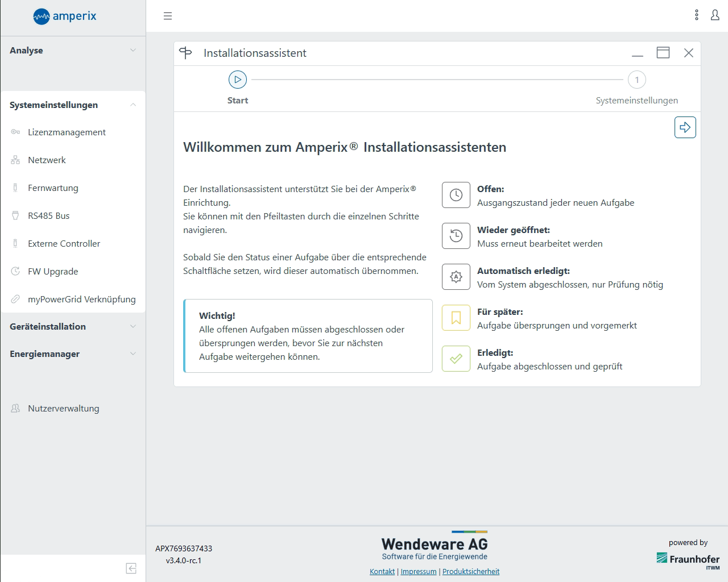Click the next-step arrow button
The image size is (728, 582).
coord(685,127)
